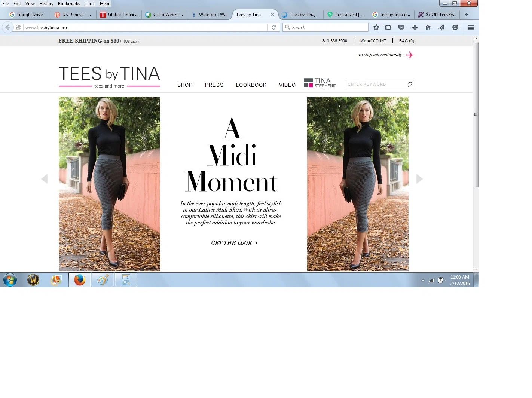
Task: Bookmark this page with the star icon
Action: (376, 27)
